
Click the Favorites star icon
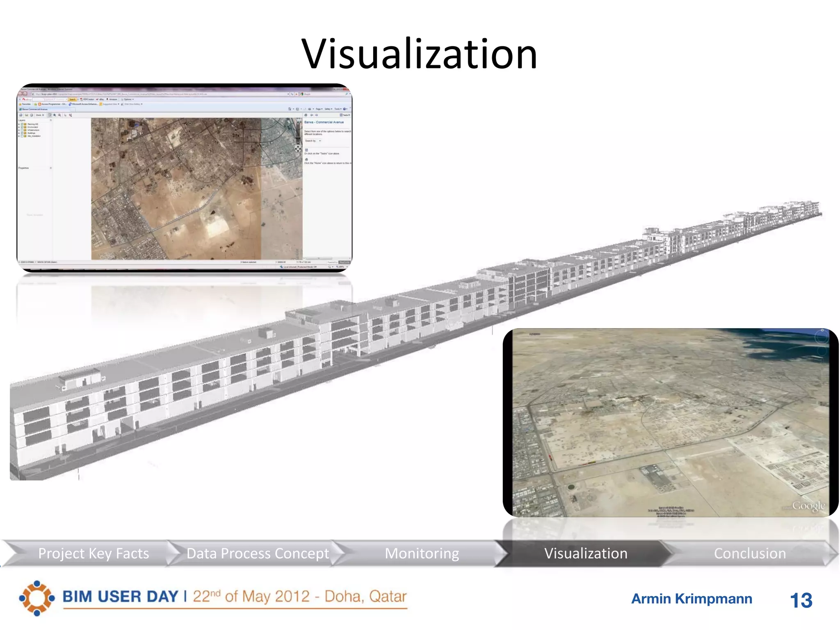tap(20, 104)
